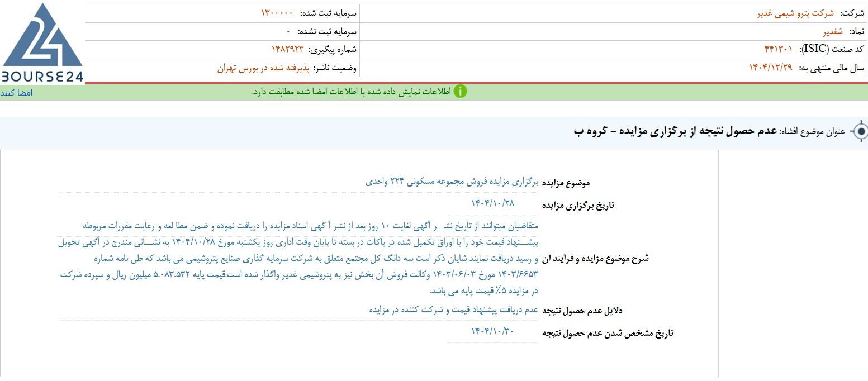Select the reason «عدم دریافت پیشنهاد قیمت و شرکت کننده در مزایده»
Image resolution: width=868 pixels, height=381 pixels.
coord(454,309)
